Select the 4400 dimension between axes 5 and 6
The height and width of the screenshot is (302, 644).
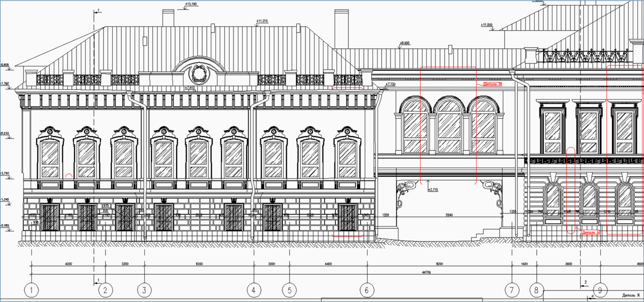328,263
